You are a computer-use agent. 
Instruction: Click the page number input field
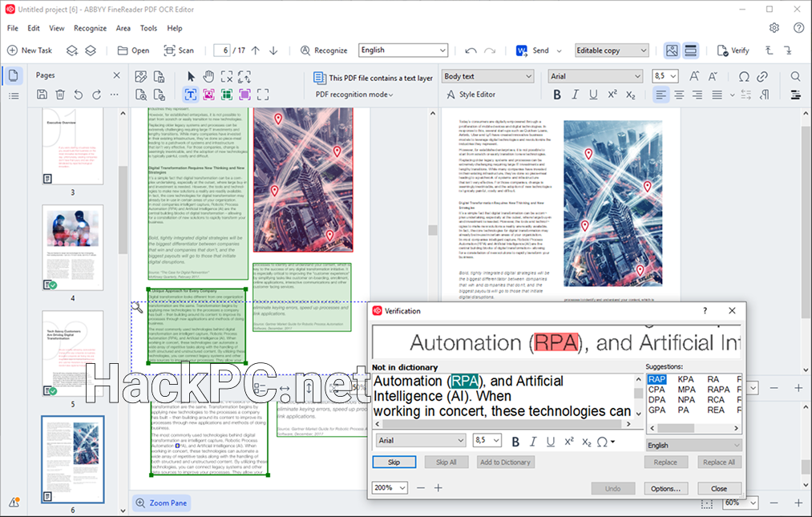222,50
